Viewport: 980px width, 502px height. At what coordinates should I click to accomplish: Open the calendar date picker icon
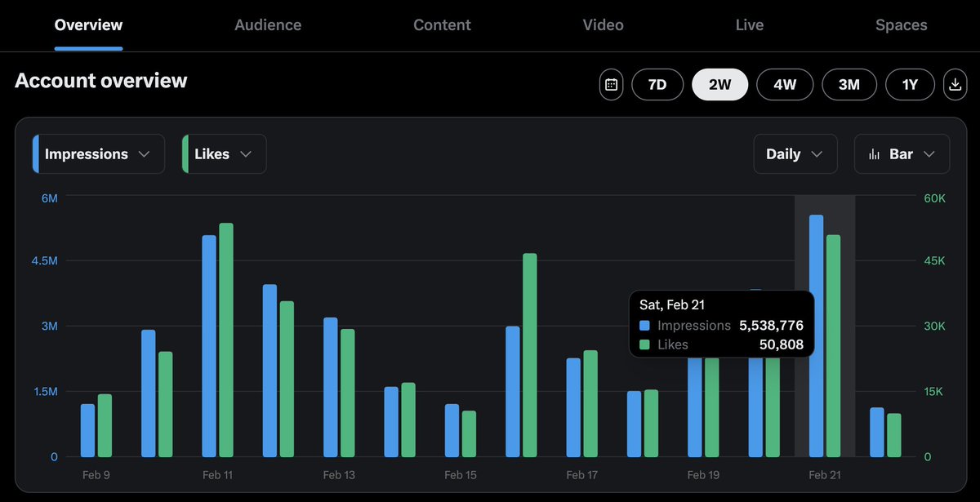(x=611, y=84)
